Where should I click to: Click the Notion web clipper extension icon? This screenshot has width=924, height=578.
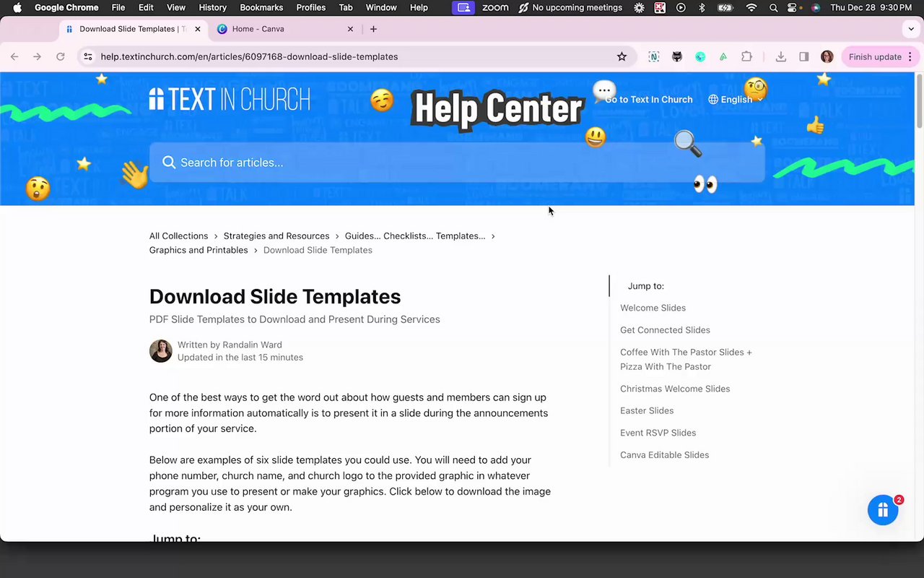(654, 56)
